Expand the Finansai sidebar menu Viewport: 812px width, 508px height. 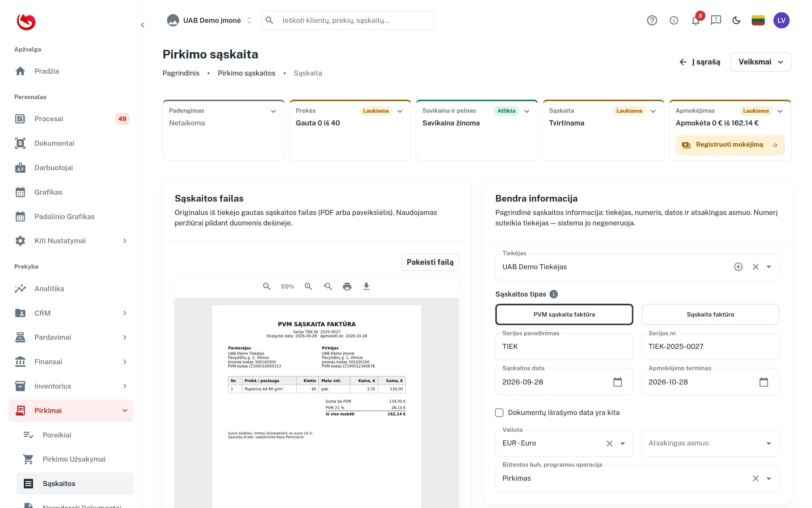[x=71, y=362]
